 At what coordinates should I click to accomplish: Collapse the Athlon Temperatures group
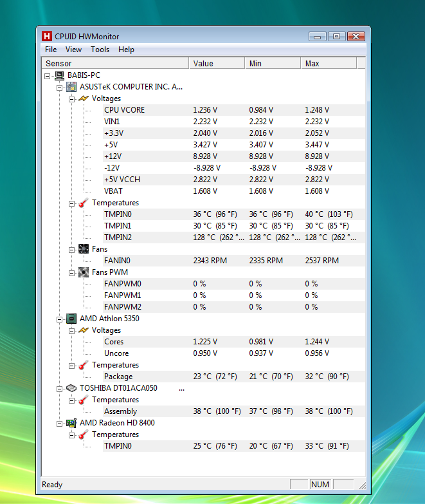pyautogui.click(x=71, y=366)
